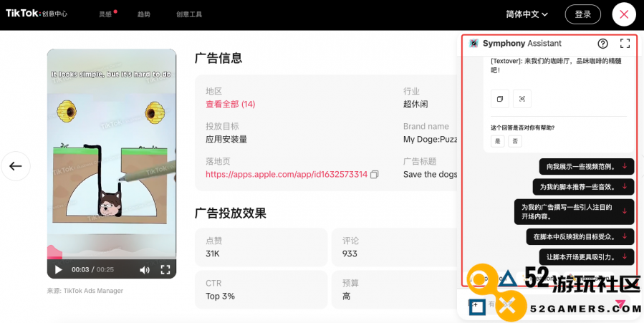Viewport: 644px width, 323px height.
Task: Select suggestion 为我的广告撰写一些引人注目的开场内容
Action: [575, 212]
